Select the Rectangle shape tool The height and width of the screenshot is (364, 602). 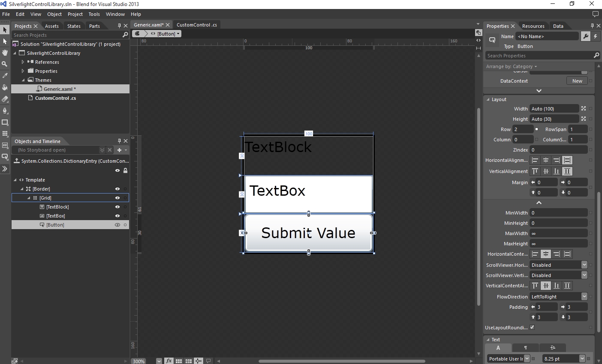(5, 122)
